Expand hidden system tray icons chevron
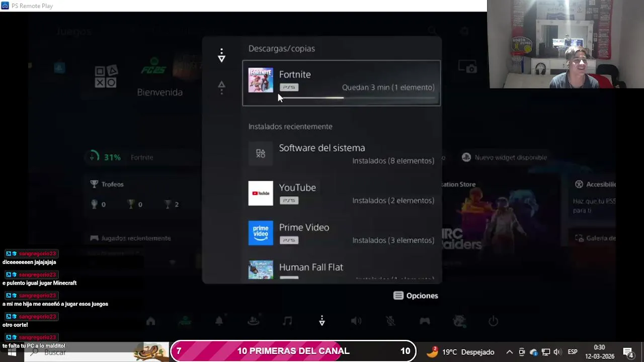Viewport: 644px width, 362px height. tap(509, 352)
